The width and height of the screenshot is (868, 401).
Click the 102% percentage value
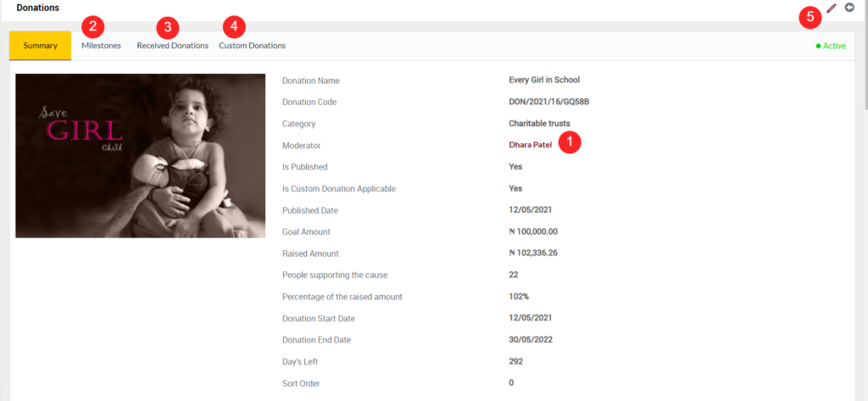click(x=519, y=297)
